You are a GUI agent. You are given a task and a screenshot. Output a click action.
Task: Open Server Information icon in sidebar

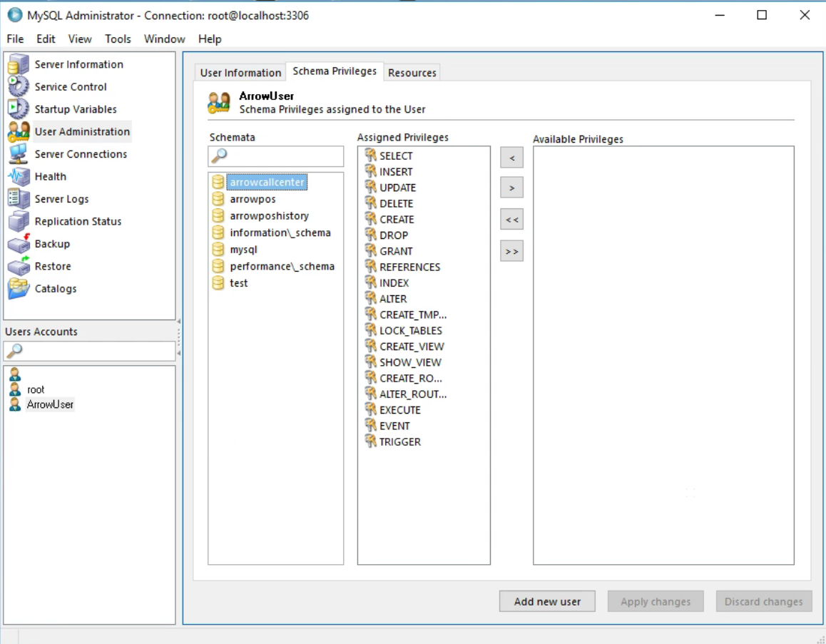point(19,64)
